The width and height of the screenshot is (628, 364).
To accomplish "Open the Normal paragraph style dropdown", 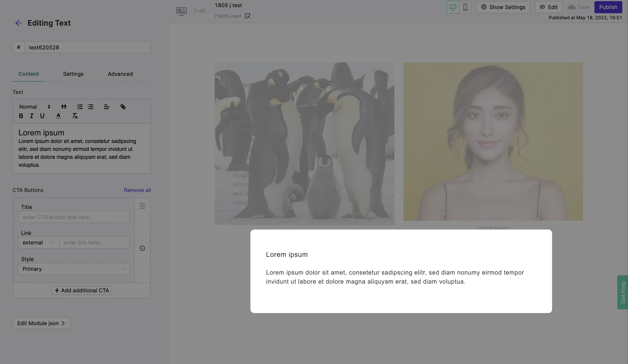I will (34, 107).
